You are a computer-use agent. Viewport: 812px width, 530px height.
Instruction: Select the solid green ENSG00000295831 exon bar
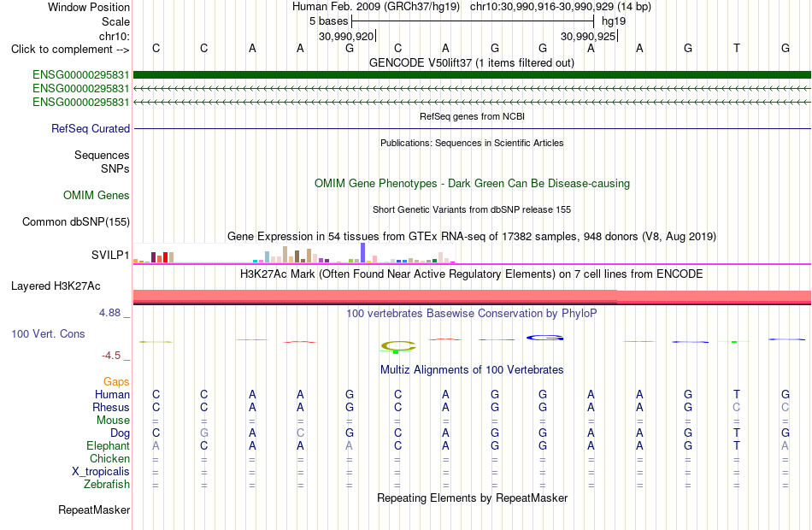tap(472, 75)
